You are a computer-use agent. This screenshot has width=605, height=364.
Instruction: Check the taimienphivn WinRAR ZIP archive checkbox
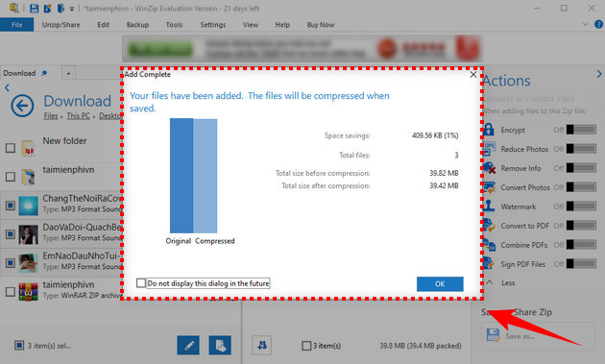coord(11,292)
